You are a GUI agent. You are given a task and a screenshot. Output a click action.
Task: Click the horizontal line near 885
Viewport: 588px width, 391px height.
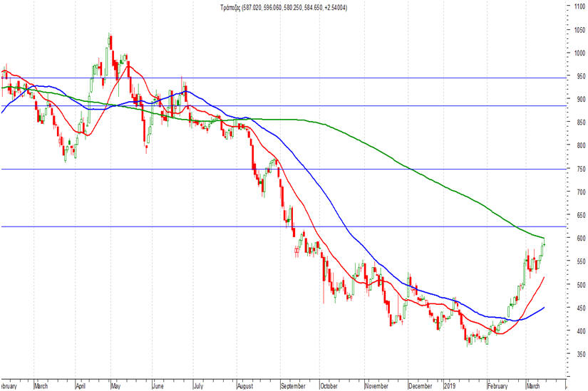(x=283, y=105)
